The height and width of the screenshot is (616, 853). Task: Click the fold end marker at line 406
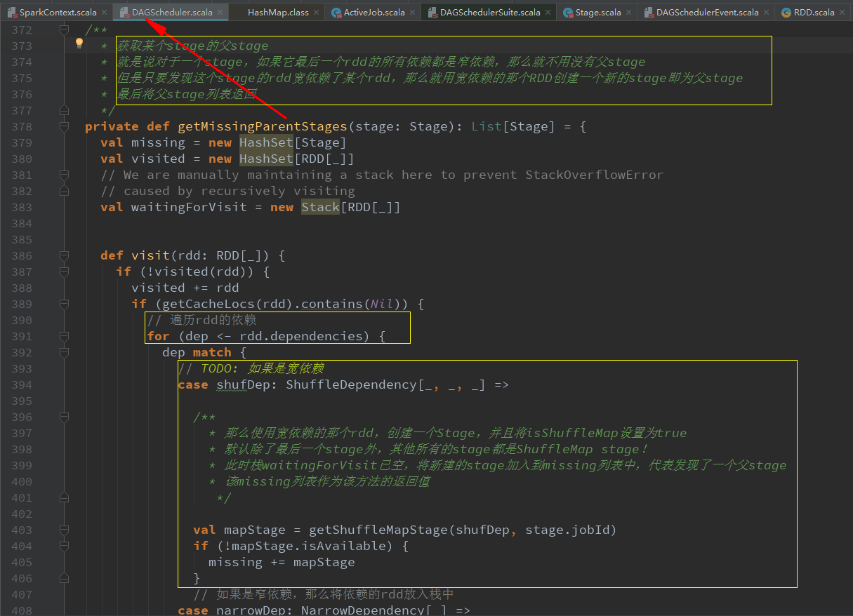[x=64, y=578]
